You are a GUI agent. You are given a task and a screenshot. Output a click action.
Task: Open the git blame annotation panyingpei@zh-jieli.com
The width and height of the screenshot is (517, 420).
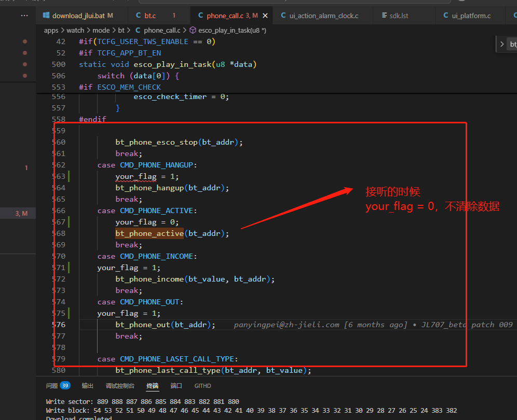pyautogui.click(x=373, y=325)
